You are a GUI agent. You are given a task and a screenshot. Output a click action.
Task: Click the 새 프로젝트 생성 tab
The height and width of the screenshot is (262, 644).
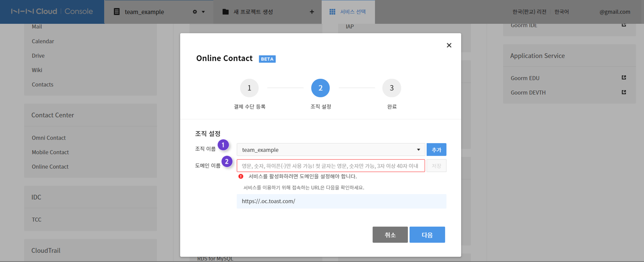pos(267,12)
